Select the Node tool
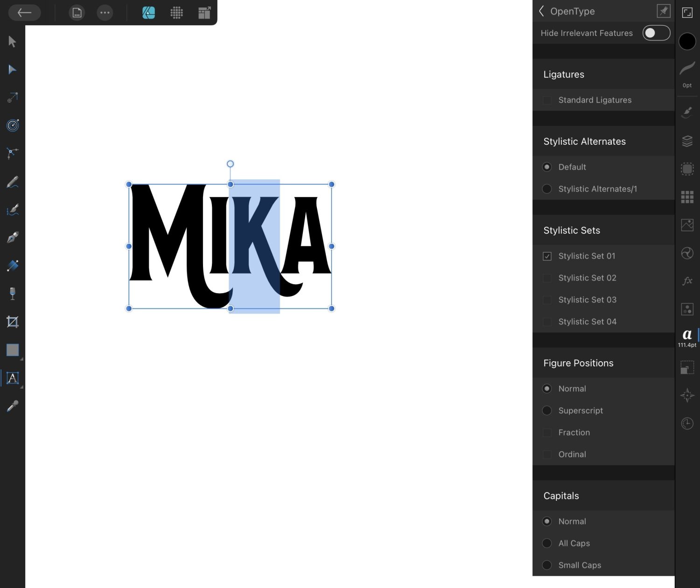 tap(13, 70)
